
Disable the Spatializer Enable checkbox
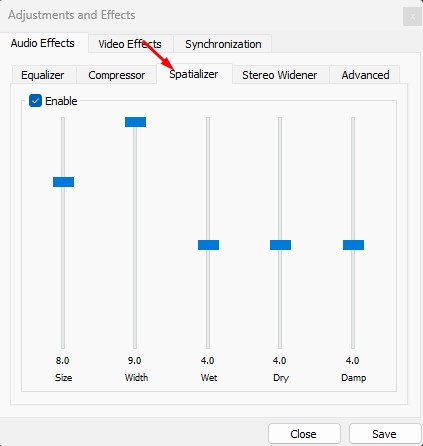point(35,101)
